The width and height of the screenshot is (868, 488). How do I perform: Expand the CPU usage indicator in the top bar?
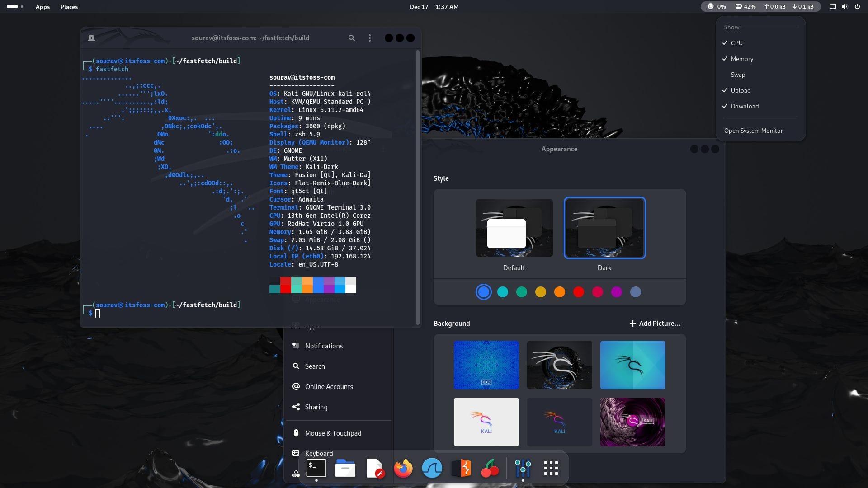(x=717, y=6)
